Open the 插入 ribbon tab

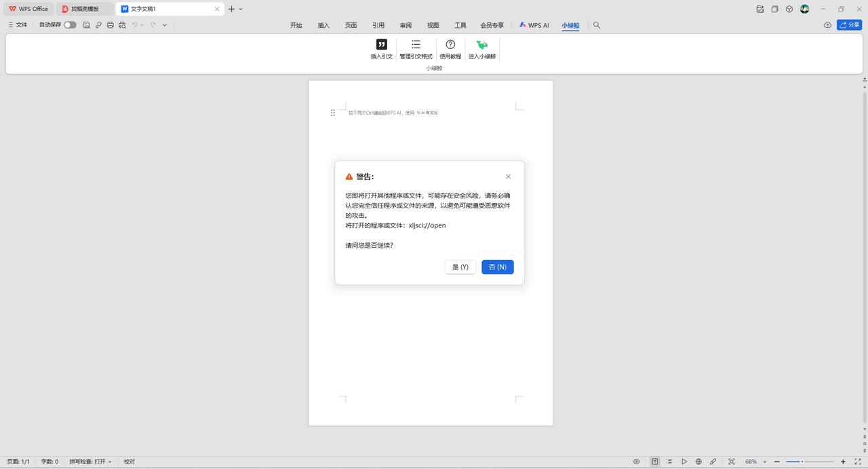323,25
